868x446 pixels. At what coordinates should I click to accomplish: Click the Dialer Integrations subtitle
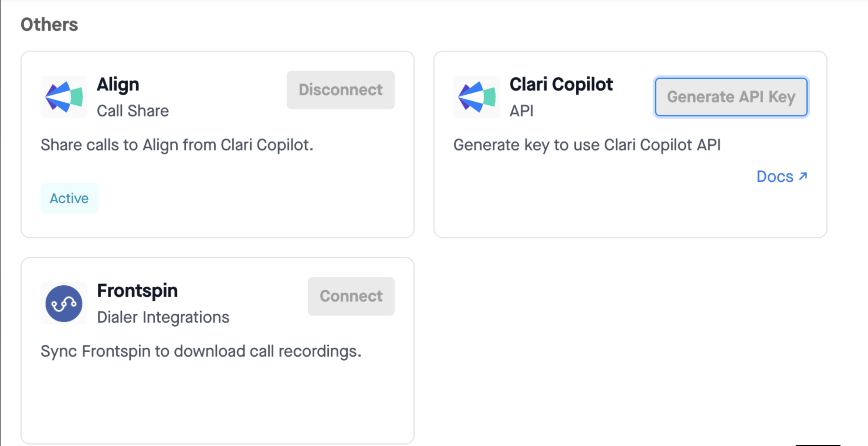163,317
